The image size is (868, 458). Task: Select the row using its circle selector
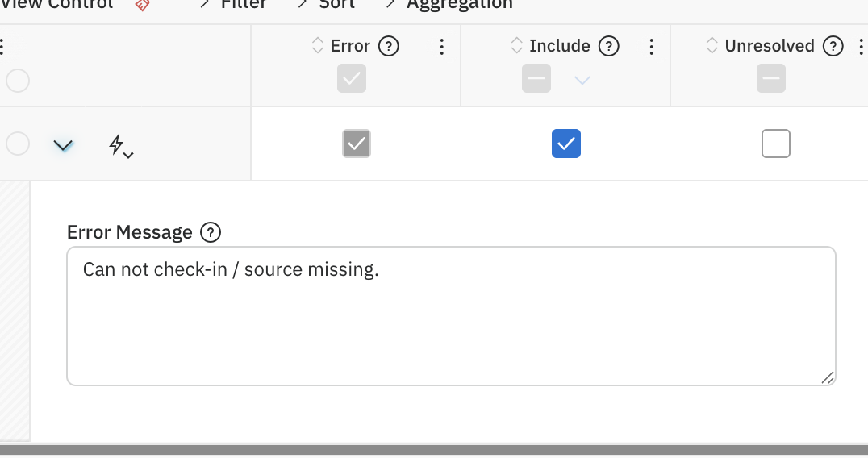click(x=18, y=144)
